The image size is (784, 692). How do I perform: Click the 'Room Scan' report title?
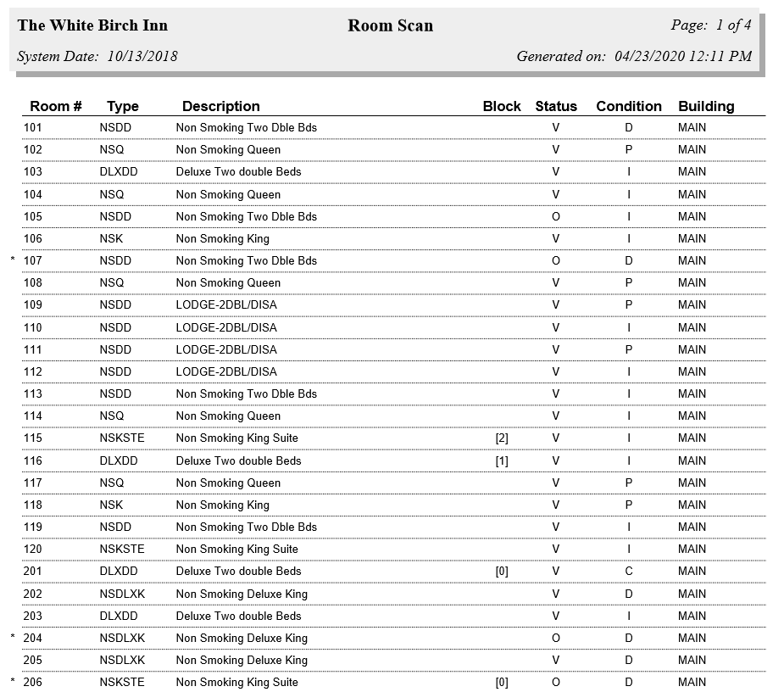coord(391,25)
